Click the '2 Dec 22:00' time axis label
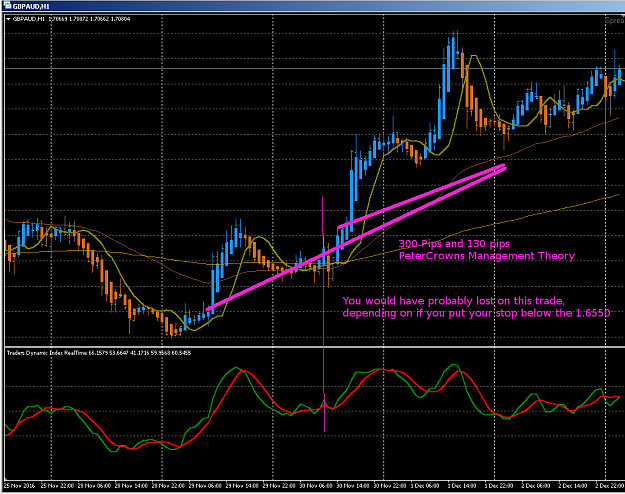The height and width of the screenshot is (494, 625). point(610,486)
